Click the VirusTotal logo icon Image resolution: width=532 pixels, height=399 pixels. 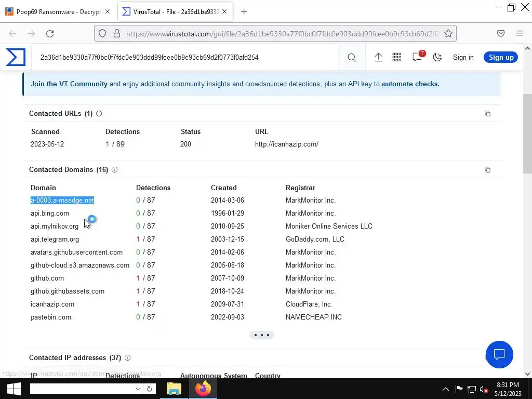tap(16, 57)
